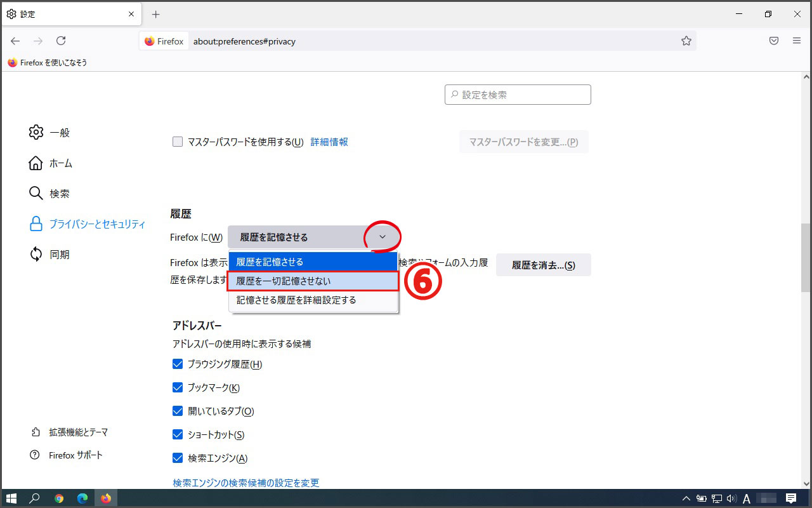Select プライバシーとセキュリティ category
Screen dimensions: 812x508
click(x=88, y=224)
